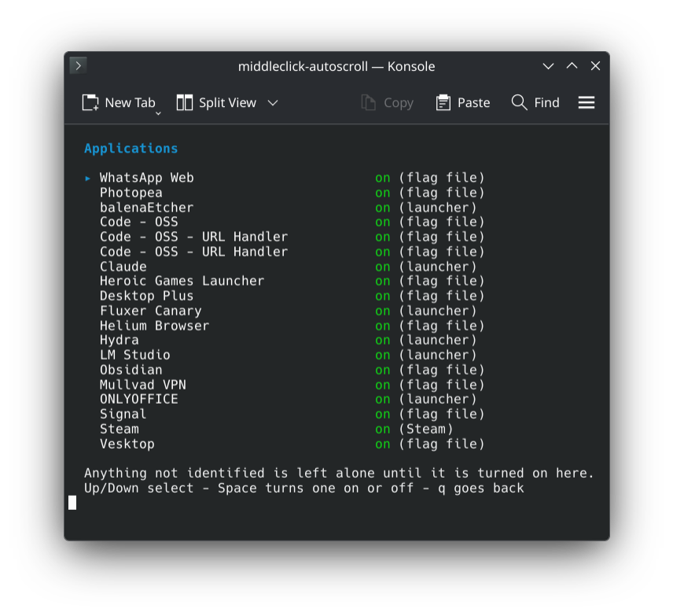Click the terminal icon in the title bar
The height and width of the screenshot is (616, 673).
[78, 66]
